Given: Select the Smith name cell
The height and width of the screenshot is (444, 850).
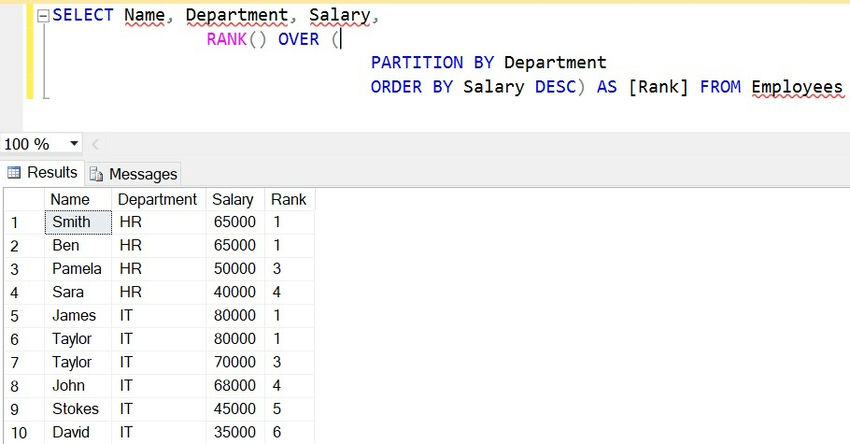Looking at the screenshot, I should point(78,222).
